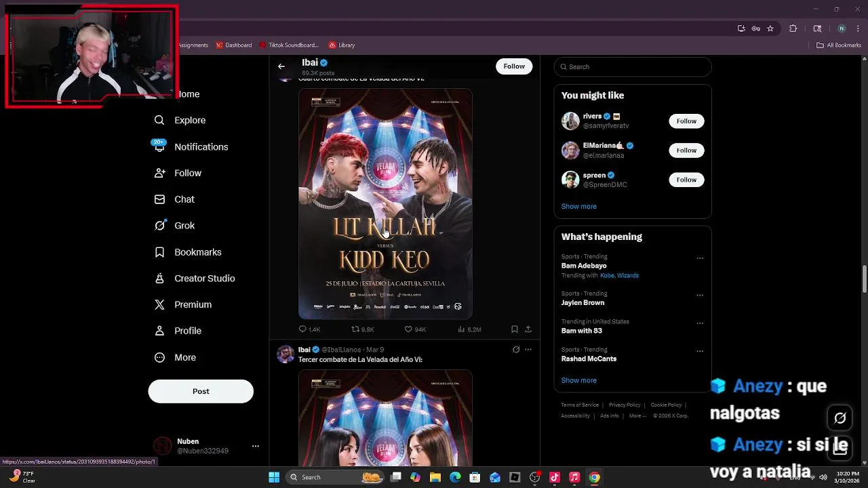
Task: Open Bookmarks from the sidebar
Action: click(197, 252)
